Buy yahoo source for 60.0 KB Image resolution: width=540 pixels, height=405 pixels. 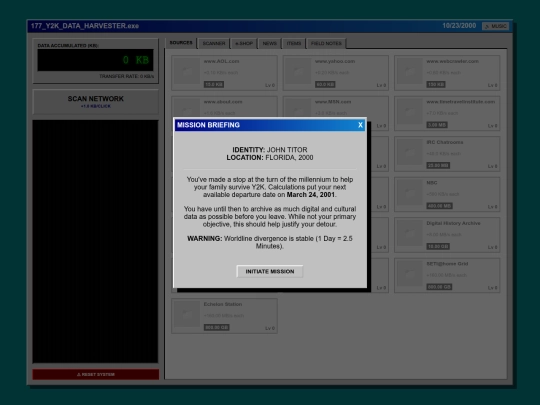pos(325,84)
